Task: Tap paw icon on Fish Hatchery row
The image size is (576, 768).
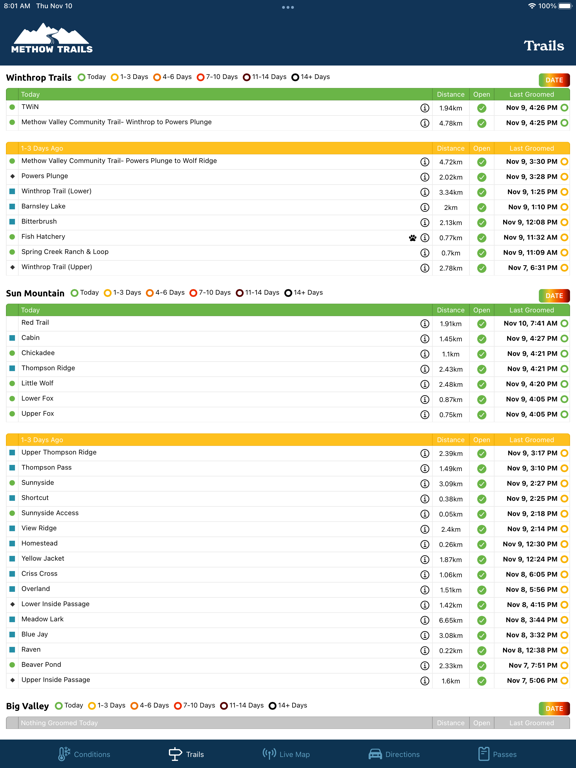Action: point(412,238)
